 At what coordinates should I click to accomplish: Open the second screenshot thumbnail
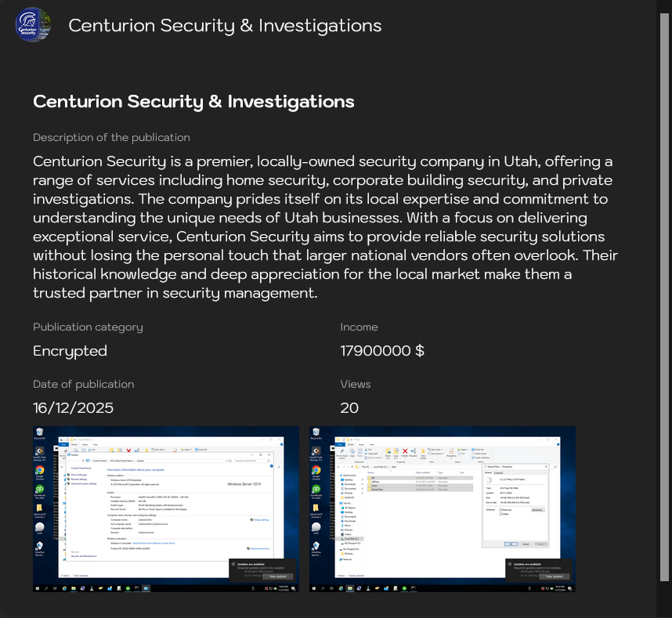coord(443,508)
